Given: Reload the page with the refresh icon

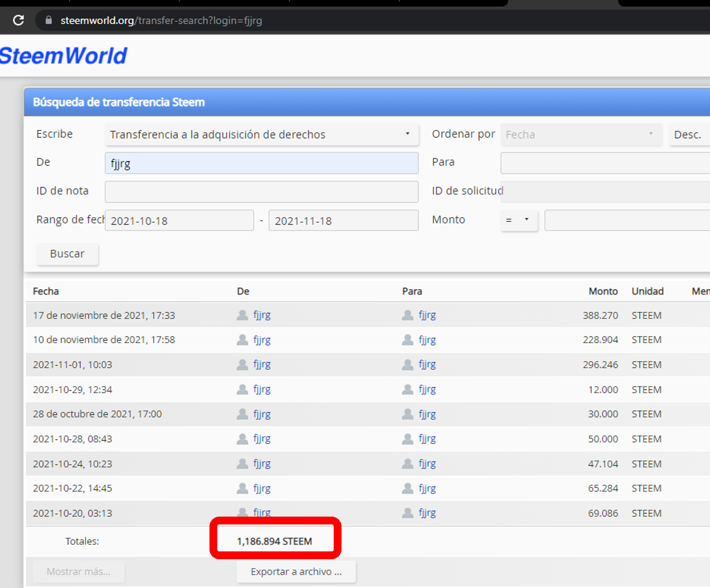Looking at the screenshot, I should (18, 20).
